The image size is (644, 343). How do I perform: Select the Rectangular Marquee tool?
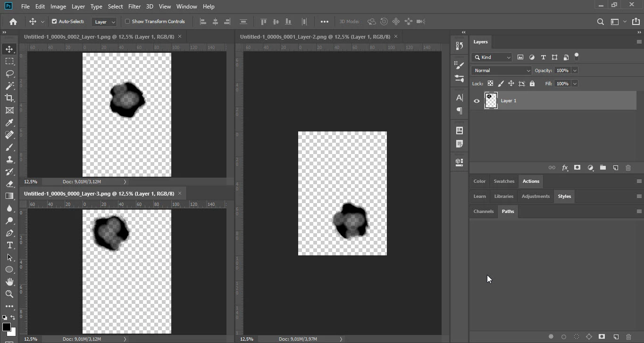[x=9, y=61]
